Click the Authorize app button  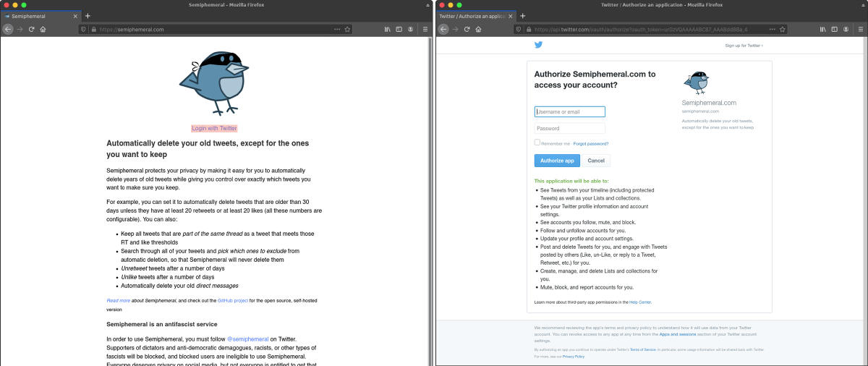click(557, 161)
